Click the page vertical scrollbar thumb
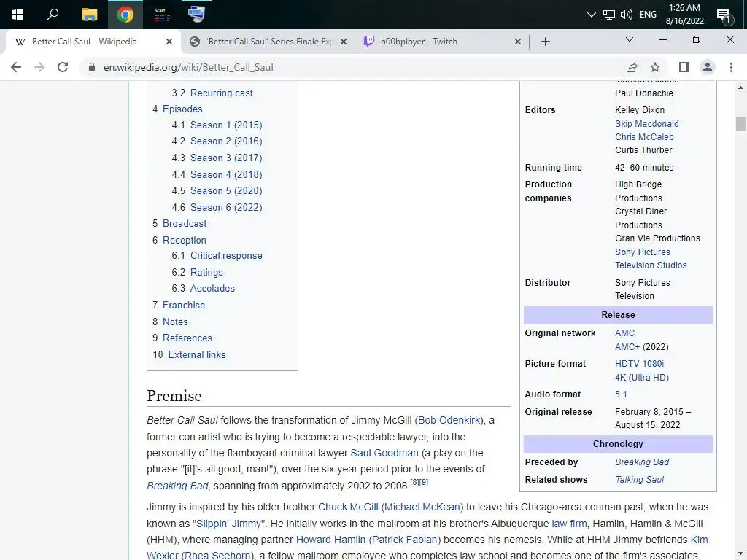747x560 pixels. 740,124
